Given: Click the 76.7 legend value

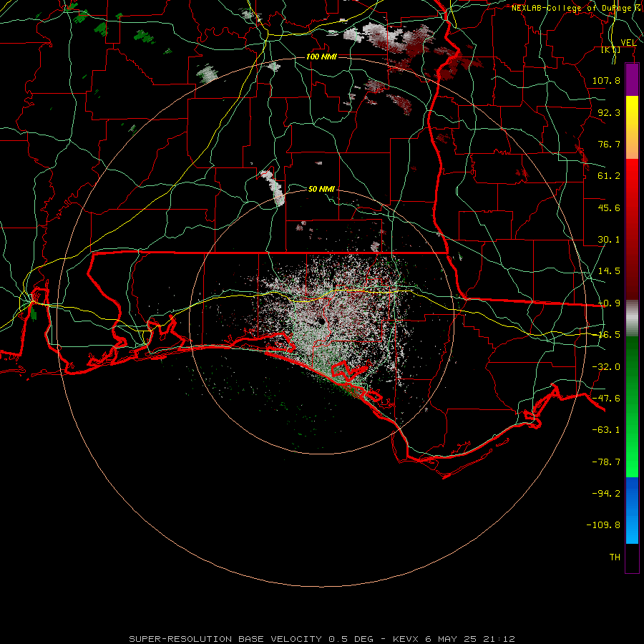Looking at the screenshot, I should pyautogui.click(x=609, y=144).
